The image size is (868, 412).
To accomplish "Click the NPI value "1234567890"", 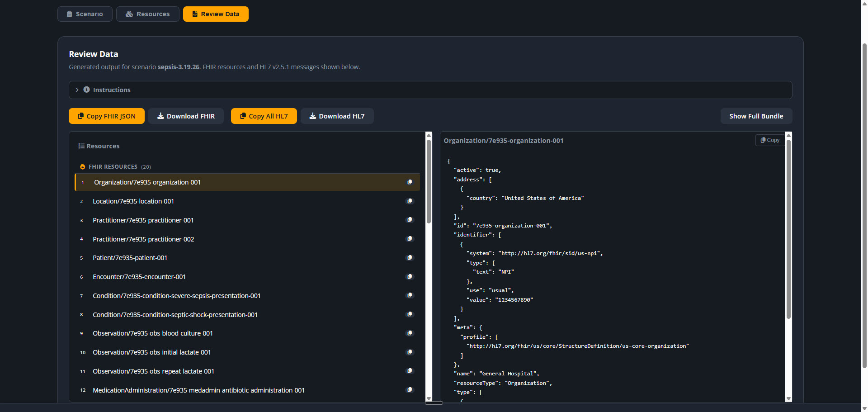I will 514,300.
